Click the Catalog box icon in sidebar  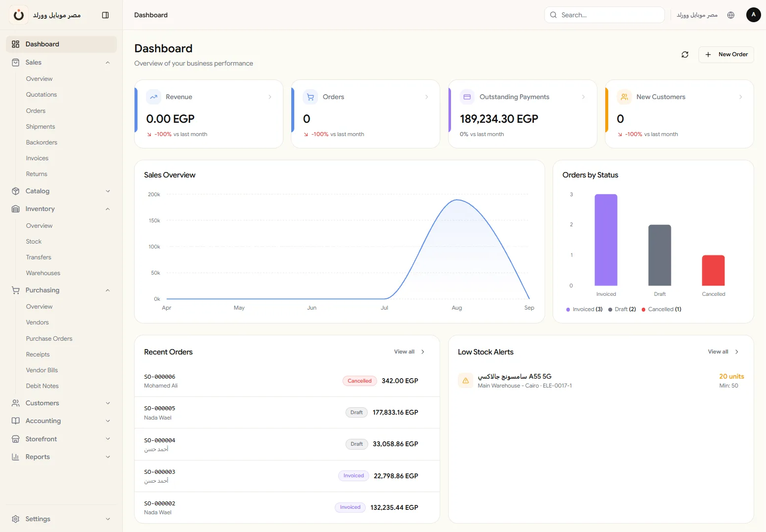[x=16, y=191]
